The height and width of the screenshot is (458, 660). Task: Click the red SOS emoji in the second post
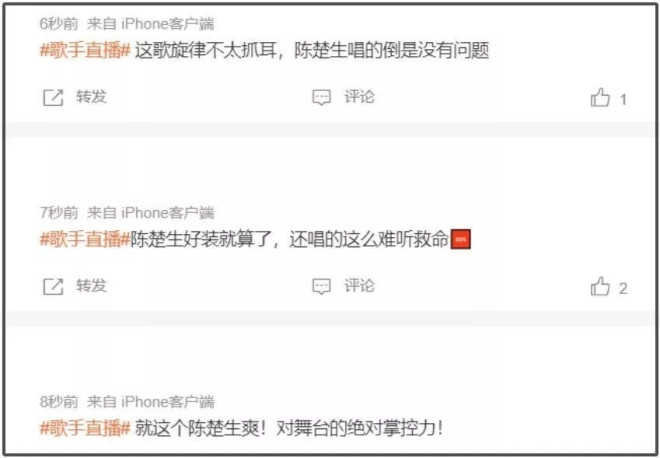tap(460, 239)
